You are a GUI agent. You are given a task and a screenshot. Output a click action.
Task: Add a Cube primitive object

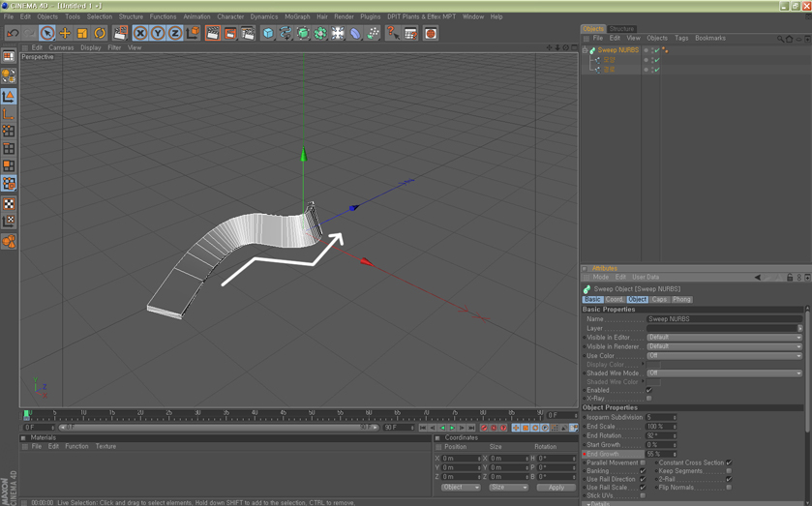pos(268,33)
